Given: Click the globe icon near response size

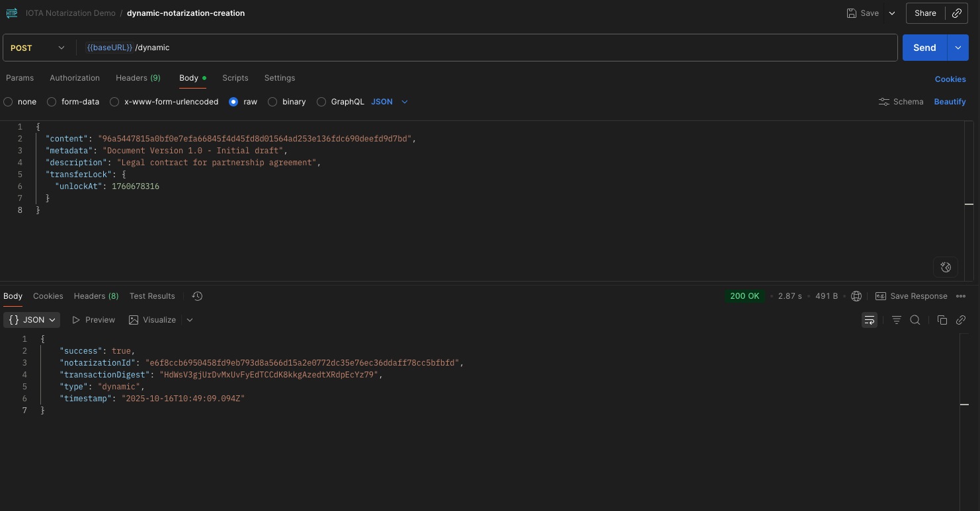Looking at the screenshot, I should 856,295.
